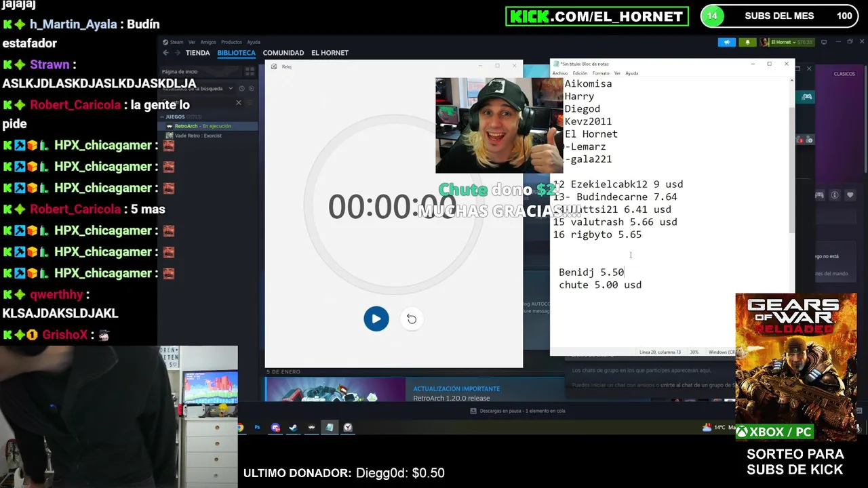868x488 pixels.
Task: Select the BIBLIOTECA tab in Steam
Action: [236, 53]
